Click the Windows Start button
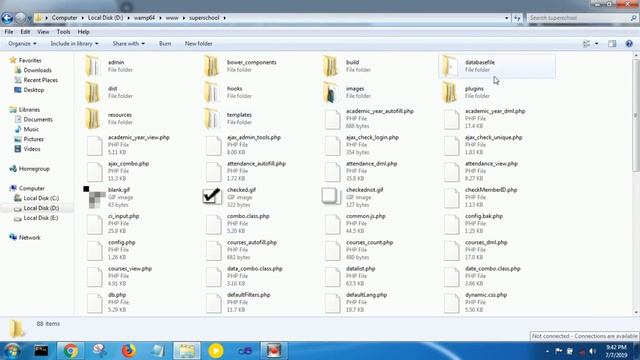Viewport: 640px width, 360px height. tap(12, 351)
